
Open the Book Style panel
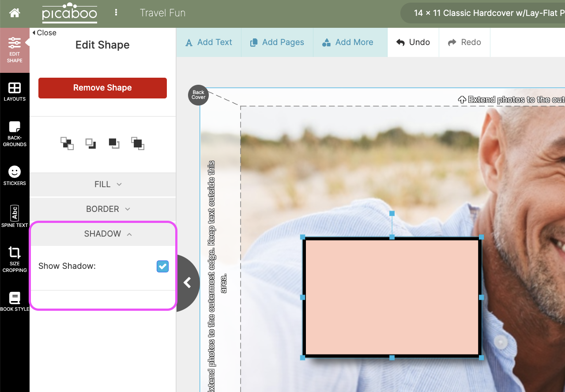(15, 302)
